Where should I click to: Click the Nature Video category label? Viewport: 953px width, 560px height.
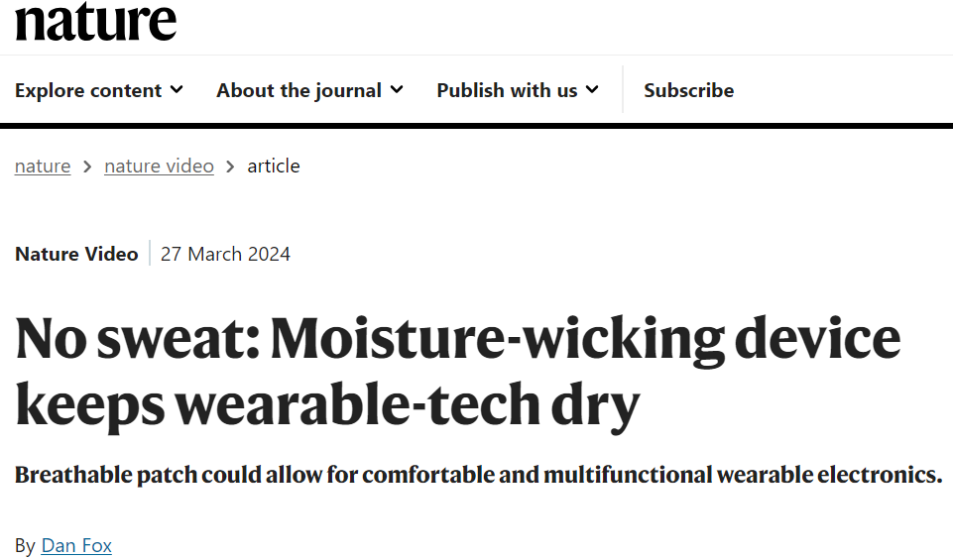click(x=76, y=254)
